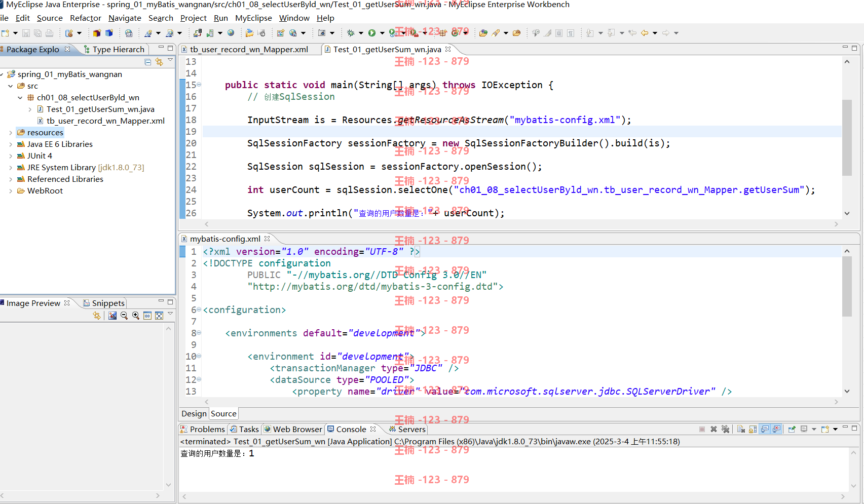Click the New file toolbar icon
Viewport: 864px width, 504px height.
click(x=6, y=33)
